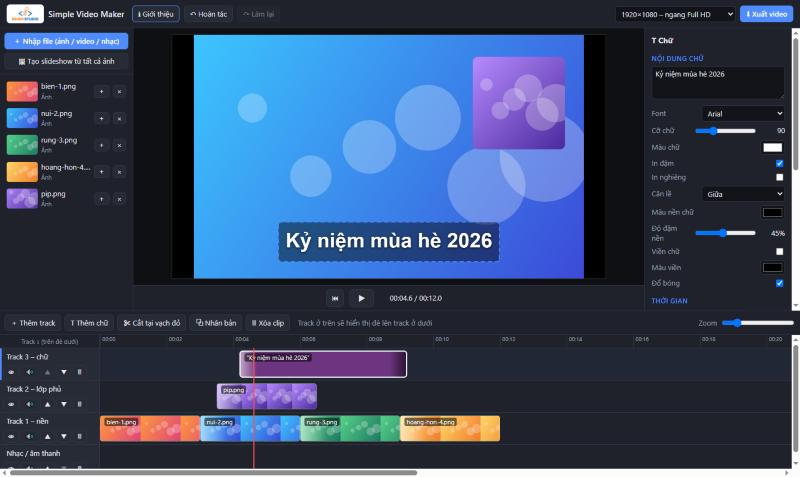800x477 pixels.
Task: Click Nhập file import button
Action: click(66, 41)
